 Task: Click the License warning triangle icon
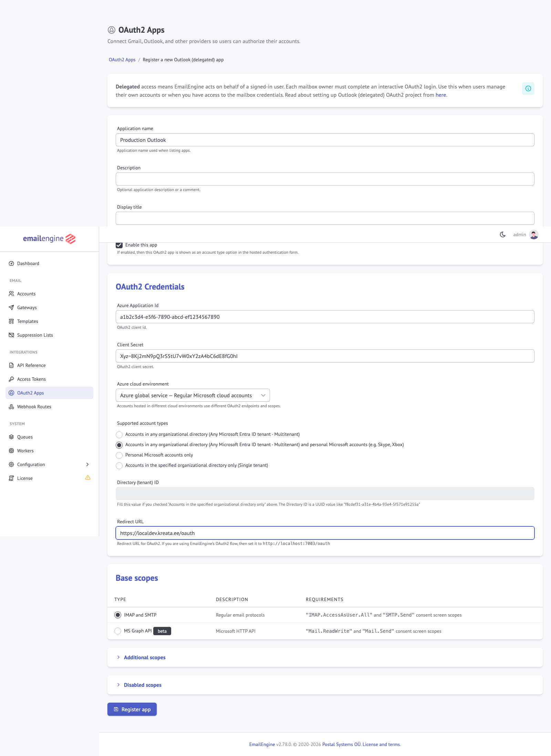88,477
